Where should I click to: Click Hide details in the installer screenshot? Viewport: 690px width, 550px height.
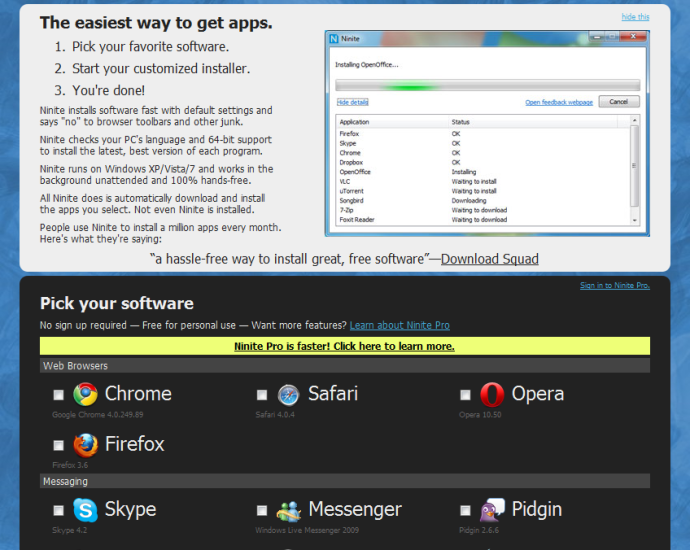352,102
